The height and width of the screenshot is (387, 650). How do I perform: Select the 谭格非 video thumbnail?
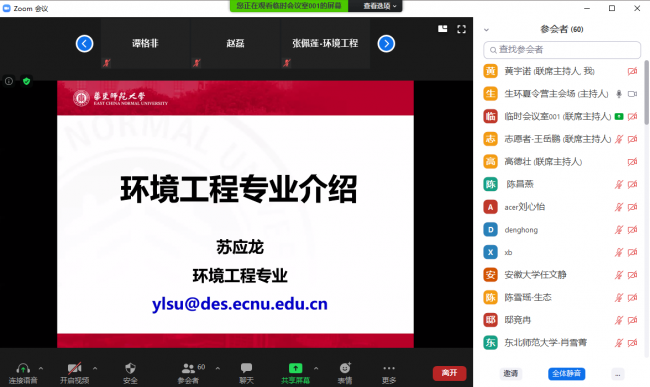point(145,43)
